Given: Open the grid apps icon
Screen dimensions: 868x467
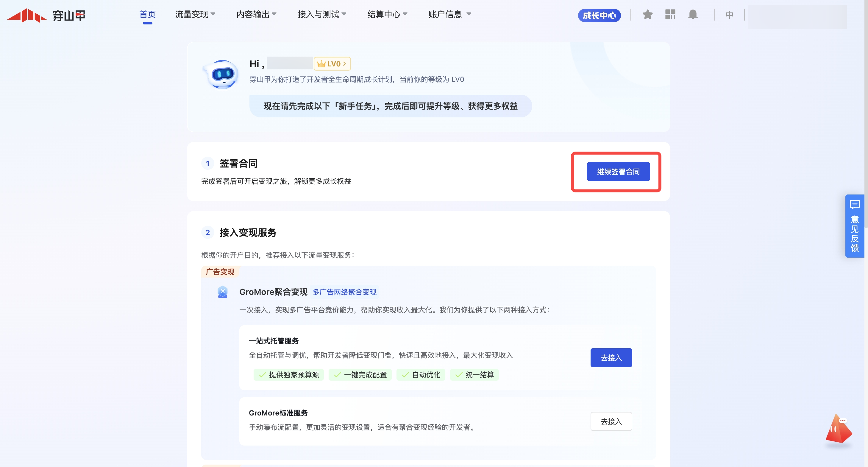Looking at the screenshot, I should point(670,15).
